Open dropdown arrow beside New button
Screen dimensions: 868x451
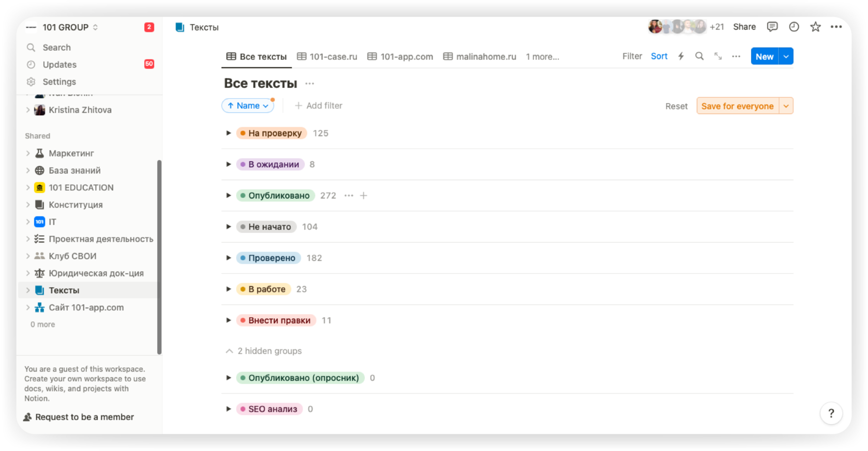tap(786, 56)
